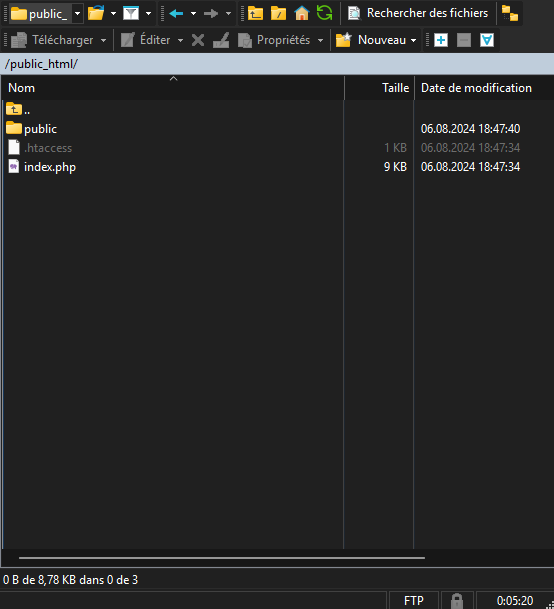554x609 pixels.
Task: Navigate back with the blue arrow
Action: [176, 14]
